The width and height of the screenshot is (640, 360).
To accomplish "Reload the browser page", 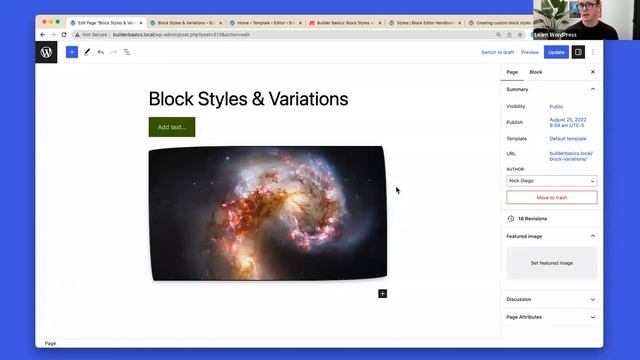I will click(64, 35).
